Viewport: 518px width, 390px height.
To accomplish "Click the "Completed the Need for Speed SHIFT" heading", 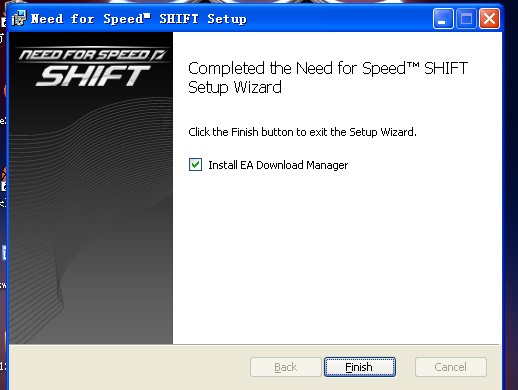I will (328, 78).
